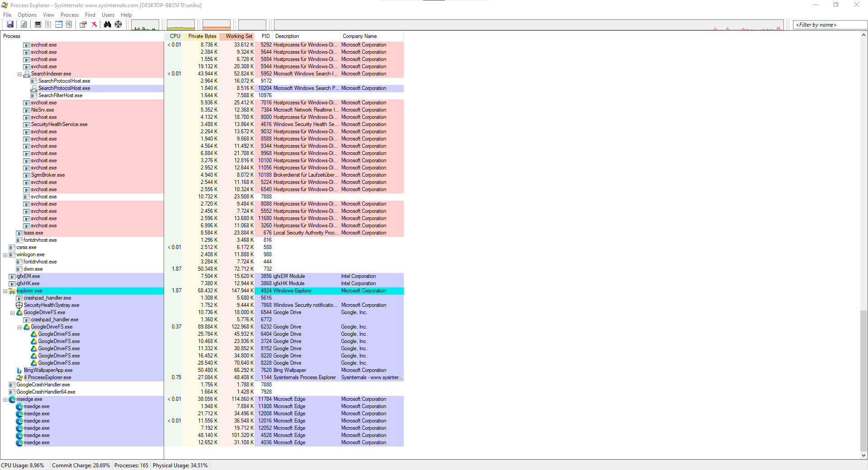
Task: Click the binoculars Find Handle icon
Action: coord(108,24)
